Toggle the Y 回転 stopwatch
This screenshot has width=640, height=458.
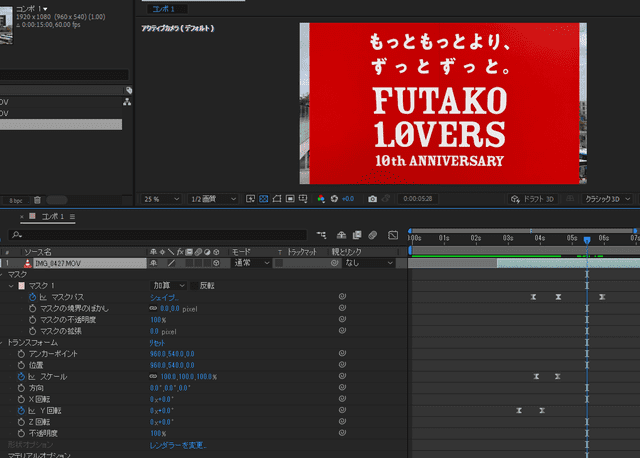tap(21, 411)
